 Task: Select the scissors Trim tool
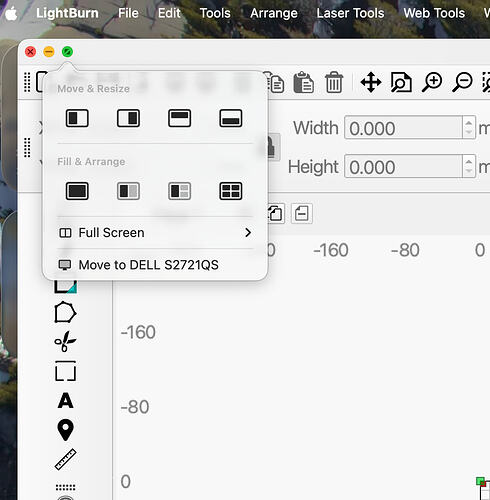65,341
